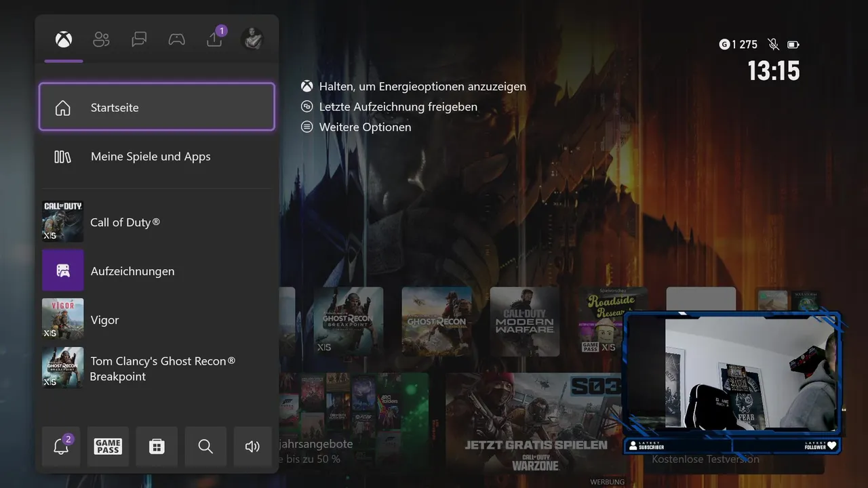The height and width of the screenshot is (488, 868).
Task: Click Weitere Optionen hint
Action: [365, 127]
